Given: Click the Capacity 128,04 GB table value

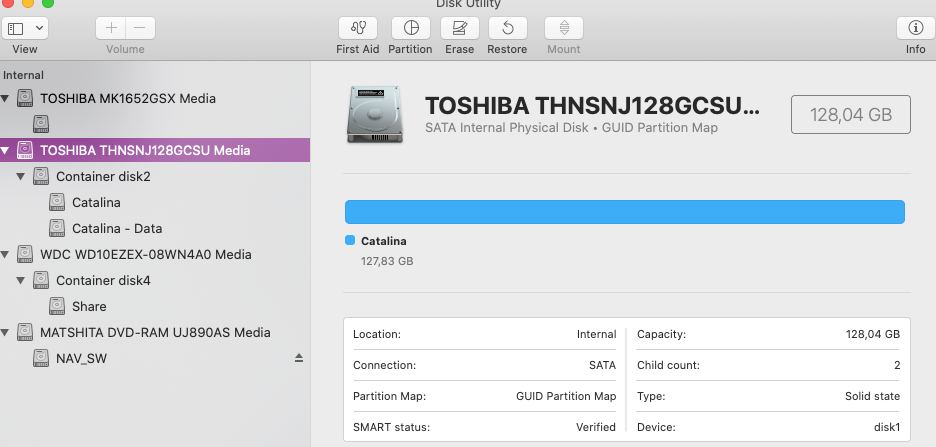Looking at the screenshot, I should 873,334.
